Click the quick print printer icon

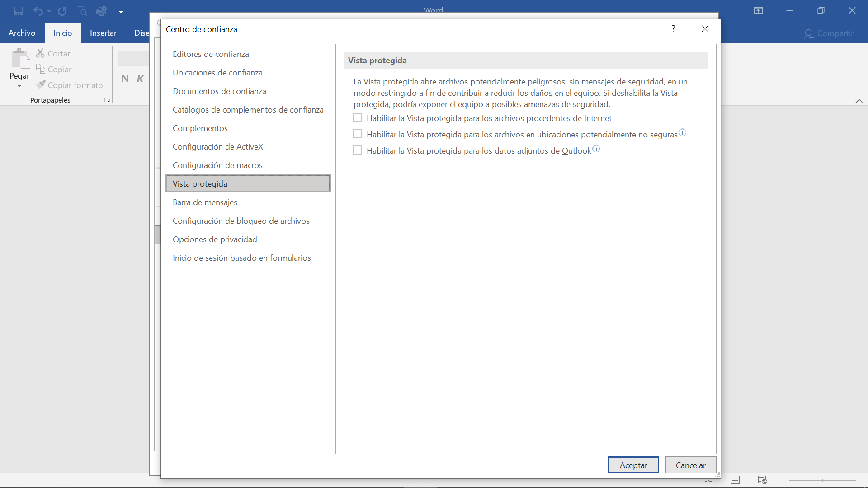(x=101, y=11)
